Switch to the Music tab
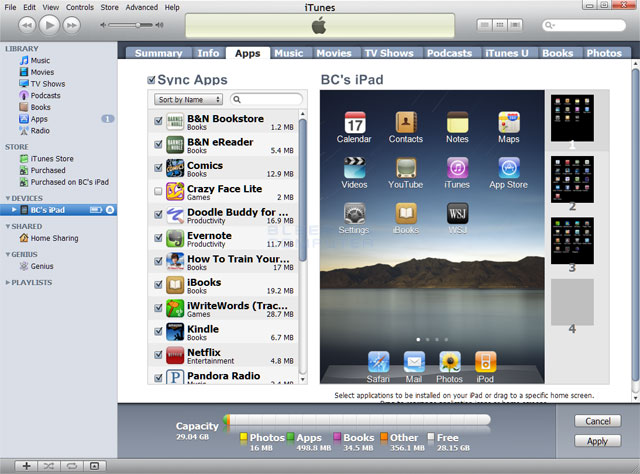640x474 pixels. click(289, 53)
